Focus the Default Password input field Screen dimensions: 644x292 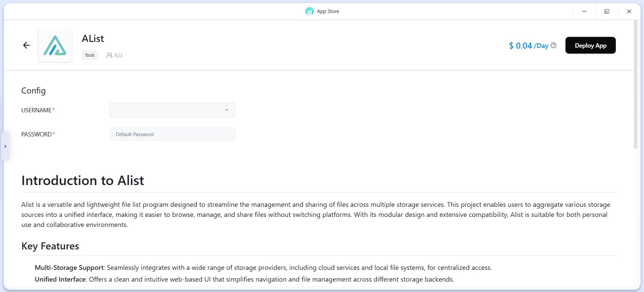pos(172,134)
